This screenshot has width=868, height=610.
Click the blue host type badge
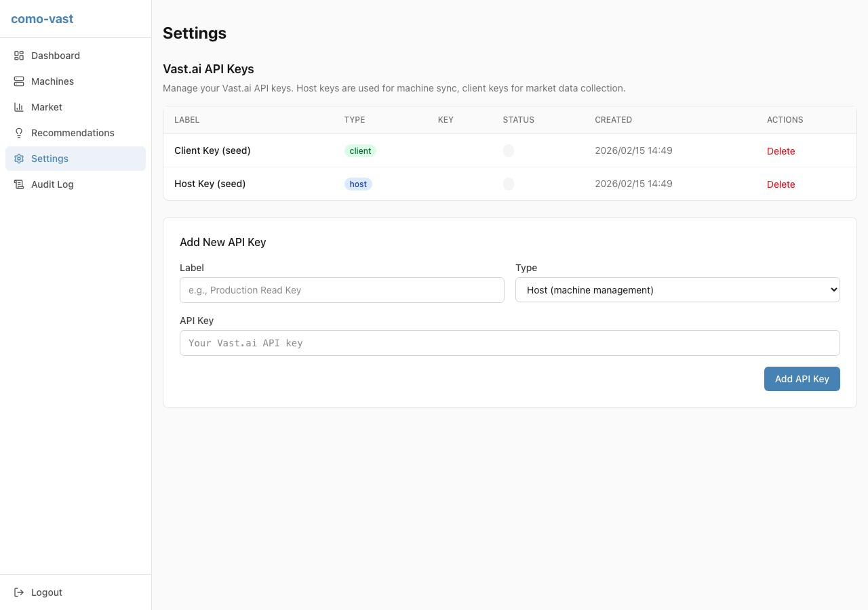[358, 184]
